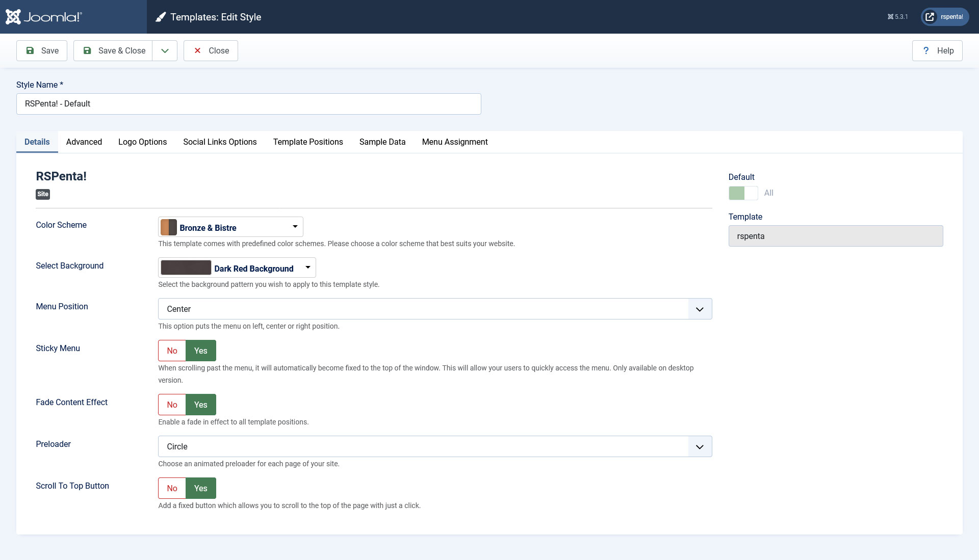
Task: Click the Joomla version 5.3.1 icon
Action: click(890, 17)
